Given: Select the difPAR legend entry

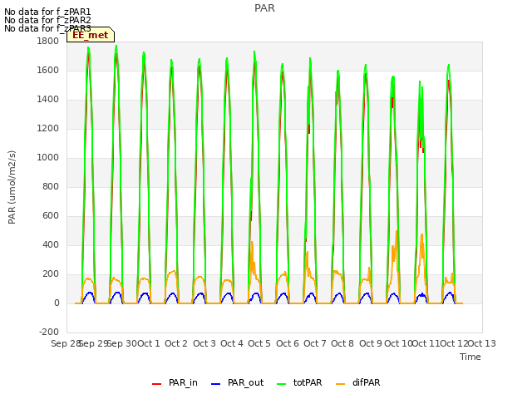Looking at the screenshot, I should click(x=358, y=382).
